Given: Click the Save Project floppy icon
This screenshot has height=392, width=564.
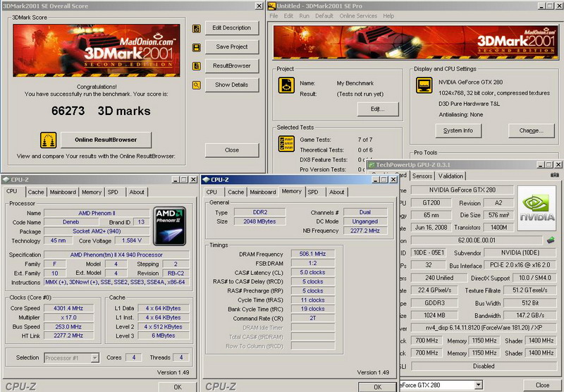Looking at the screenshot, I should 197,47.
